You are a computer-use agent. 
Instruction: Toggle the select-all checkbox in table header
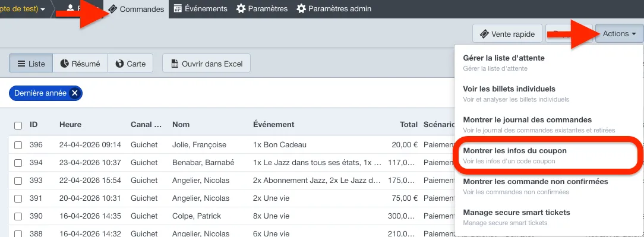pyautogui.click(x=18, y=125)
